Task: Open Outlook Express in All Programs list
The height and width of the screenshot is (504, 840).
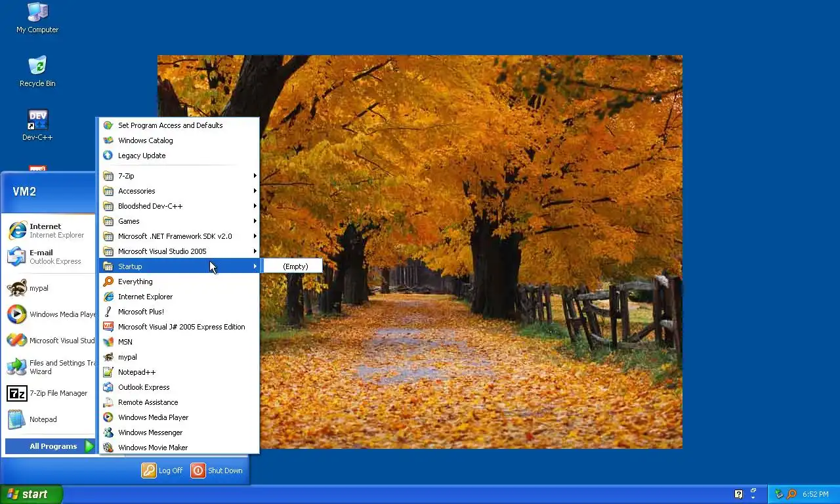Action: 178,387
